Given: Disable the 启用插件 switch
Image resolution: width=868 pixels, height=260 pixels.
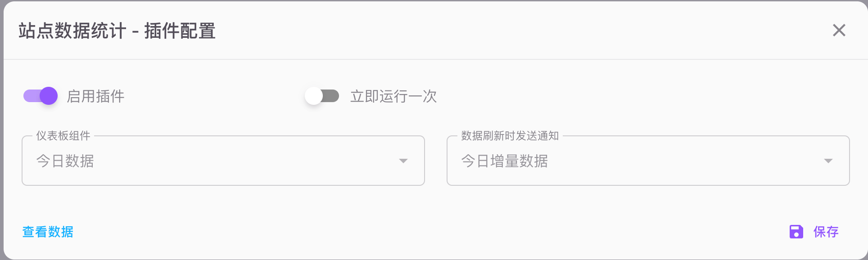Looking at the screenshot, I should click(x=41, y=96).
